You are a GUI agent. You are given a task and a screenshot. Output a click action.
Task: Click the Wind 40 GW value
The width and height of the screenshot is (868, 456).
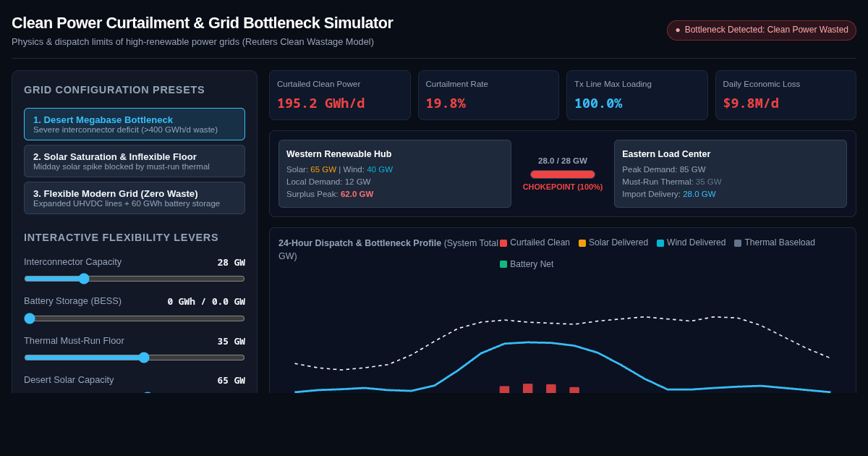[x=380, y=169]
